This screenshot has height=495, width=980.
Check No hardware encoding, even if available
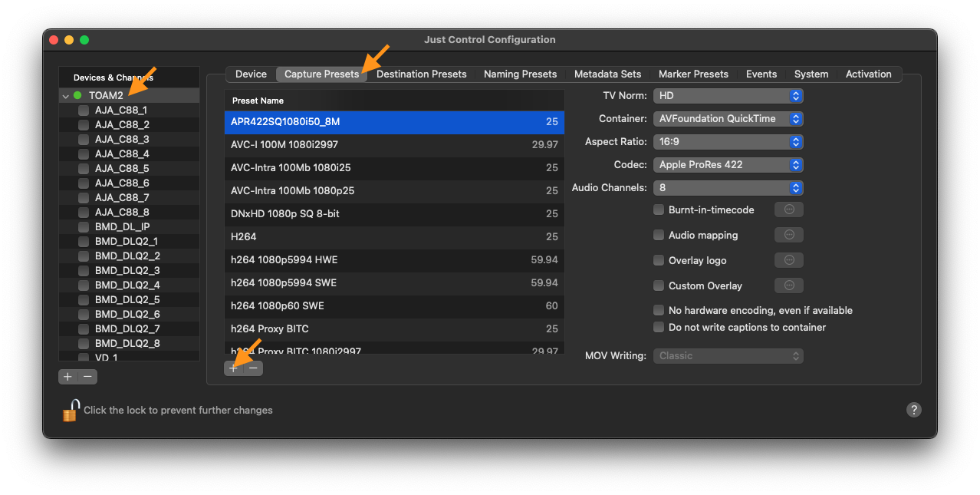(x=659, y=310)
